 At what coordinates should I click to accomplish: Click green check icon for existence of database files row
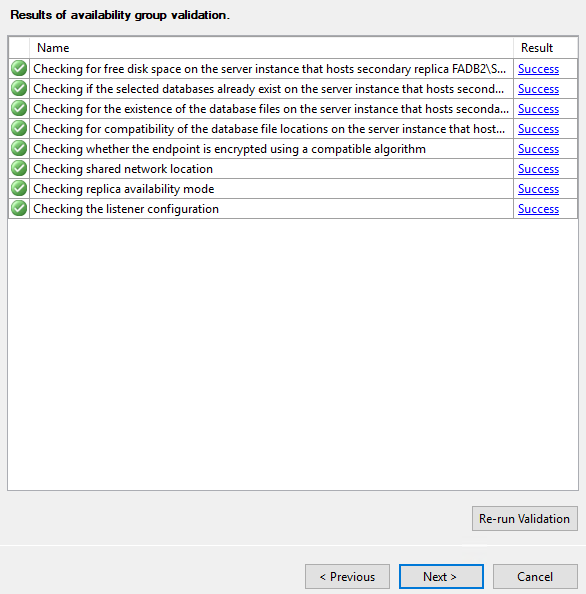[x=19, y=109]
